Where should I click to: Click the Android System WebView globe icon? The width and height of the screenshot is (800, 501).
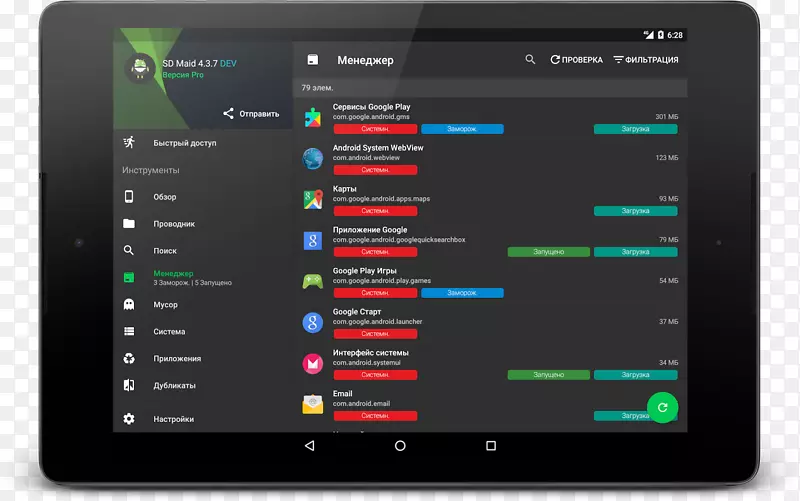click(x=313, y=158)
